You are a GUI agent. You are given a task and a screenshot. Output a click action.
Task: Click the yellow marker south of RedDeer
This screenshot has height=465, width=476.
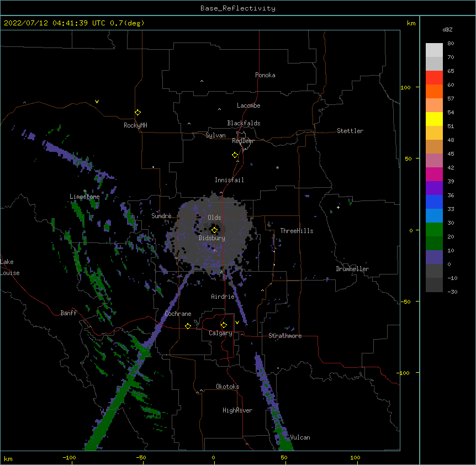click(x=235, y=155)
